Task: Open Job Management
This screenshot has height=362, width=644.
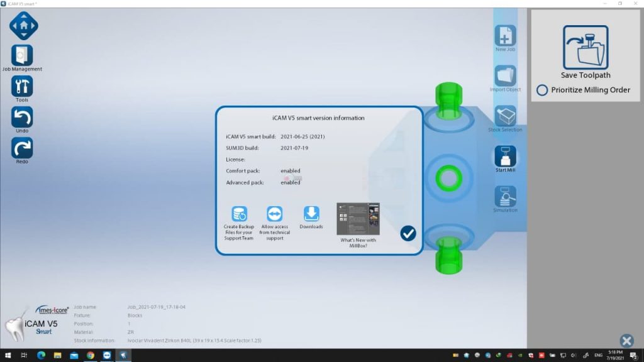Action: (x=22, y=55)
